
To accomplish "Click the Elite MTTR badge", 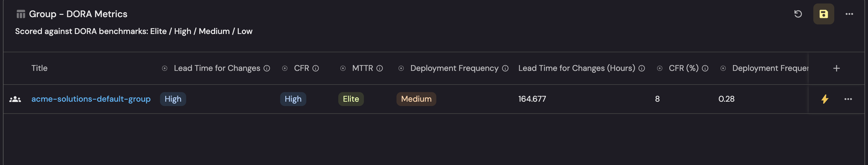I will click(x=351, y=99).
